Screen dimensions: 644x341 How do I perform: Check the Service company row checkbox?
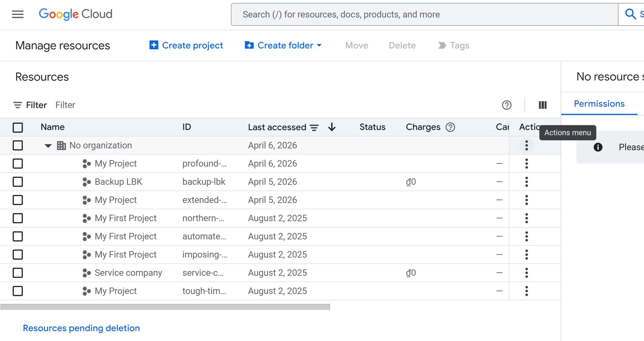click(x=18, y=273)
